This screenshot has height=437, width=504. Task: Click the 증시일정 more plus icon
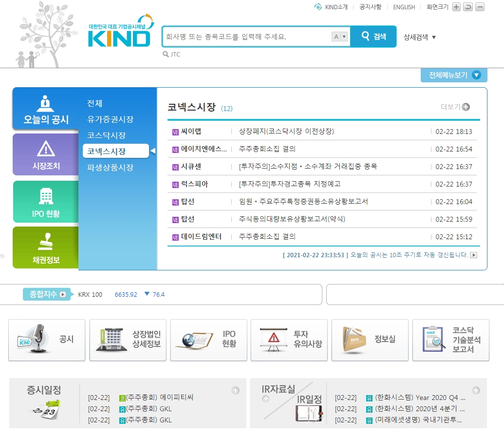tap(236, 390)
